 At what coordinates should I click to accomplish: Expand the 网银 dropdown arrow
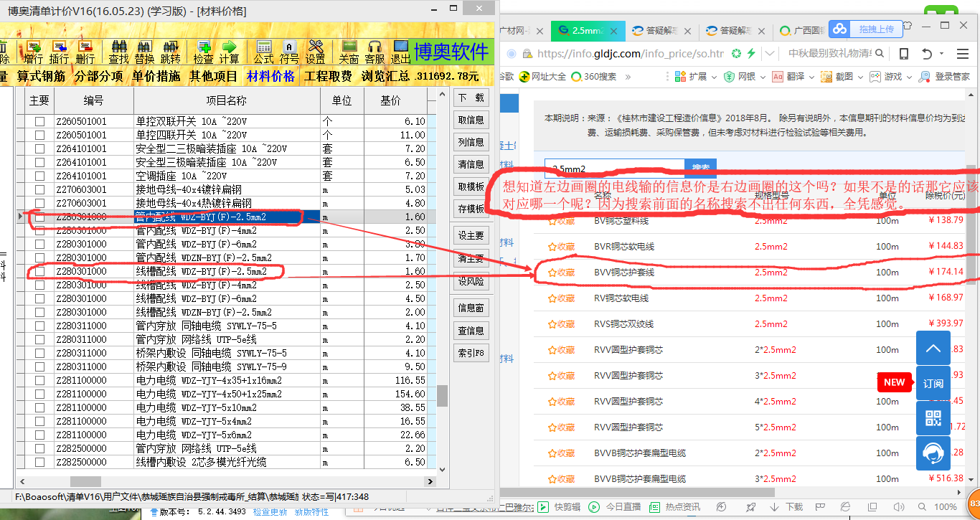tap(762, 77)
